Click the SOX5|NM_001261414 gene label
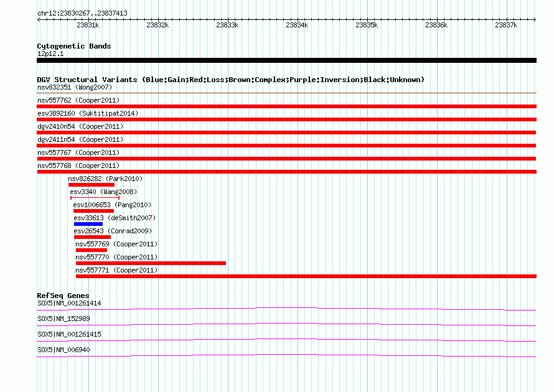 69,304
